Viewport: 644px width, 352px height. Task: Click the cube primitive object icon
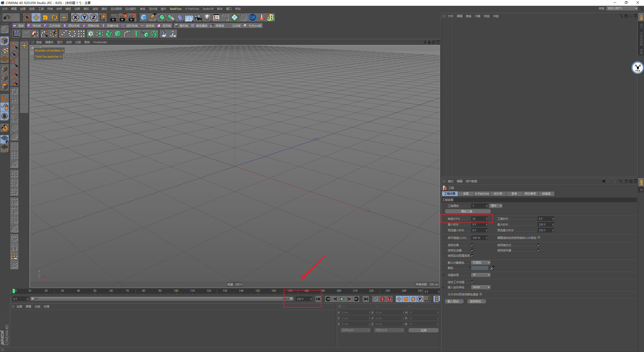point(144,17)
